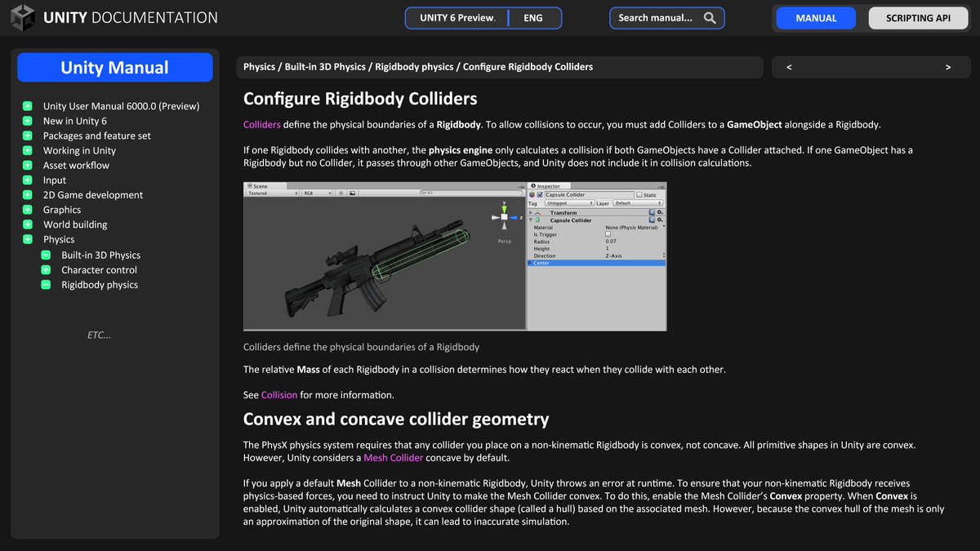Toggle the Static checkbox in Inspector image
980x551 pixels.
pos(639,195)
